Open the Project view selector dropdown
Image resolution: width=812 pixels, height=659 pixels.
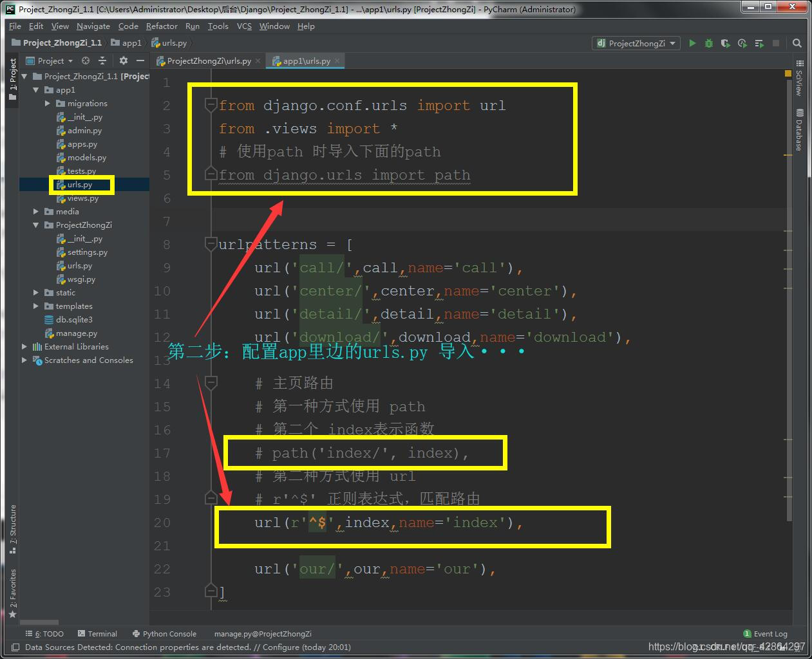click(50, 60)
